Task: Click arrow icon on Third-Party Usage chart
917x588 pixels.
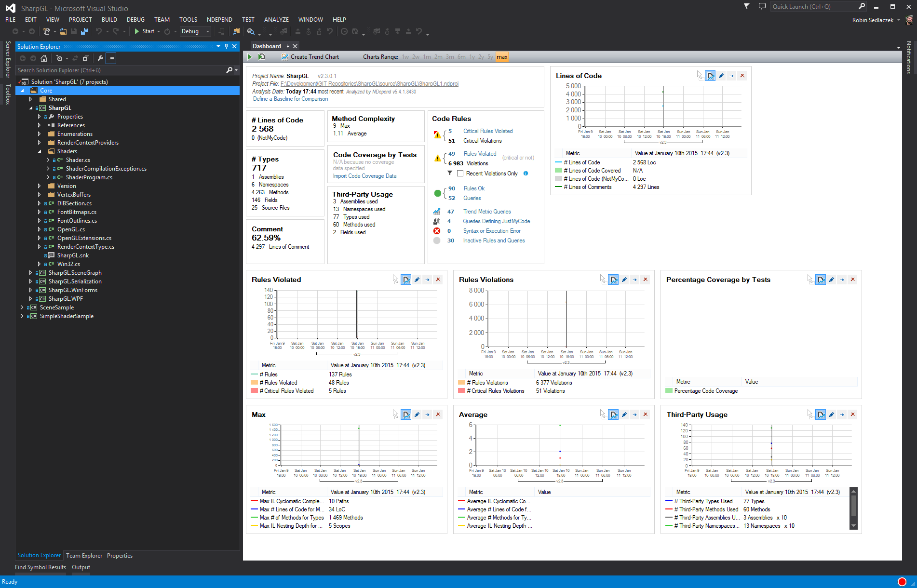Action: [842, 414]
